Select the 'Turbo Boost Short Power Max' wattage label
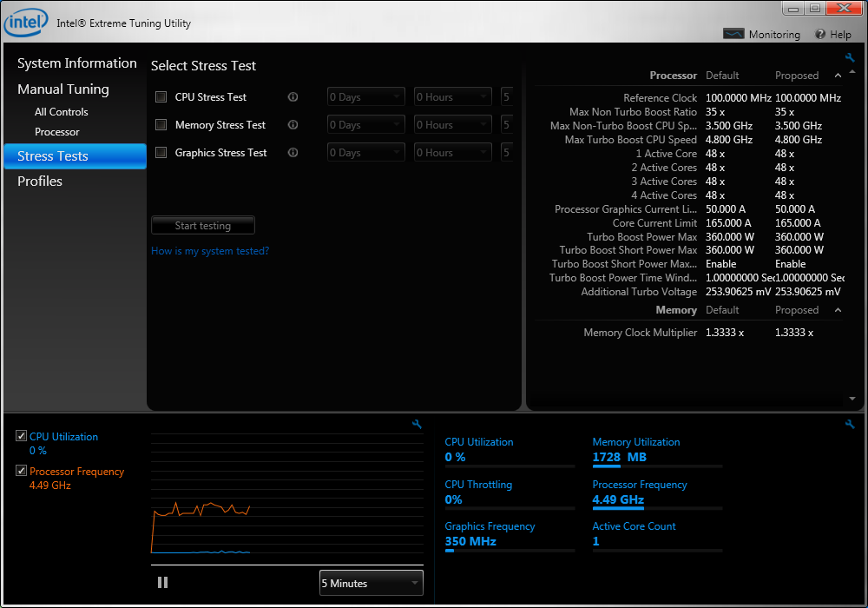The image size is (868, 608). (628, 250)
